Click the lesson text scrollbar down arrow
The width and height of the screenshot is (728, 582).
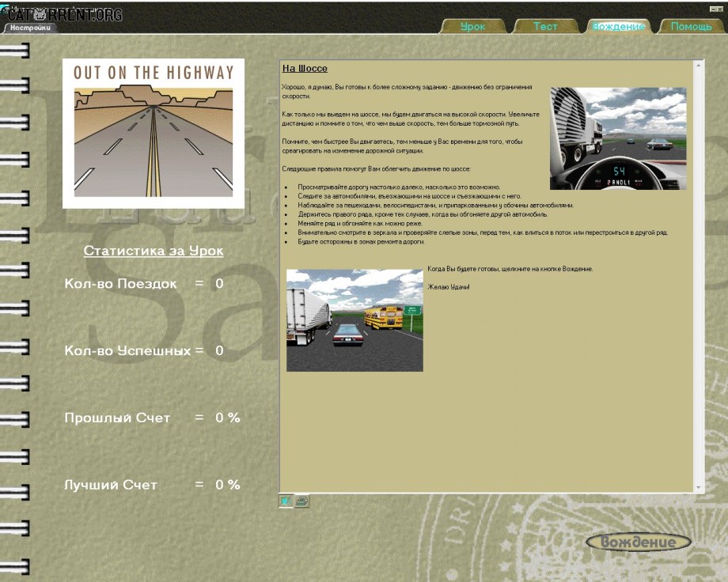tap(698, 487)
